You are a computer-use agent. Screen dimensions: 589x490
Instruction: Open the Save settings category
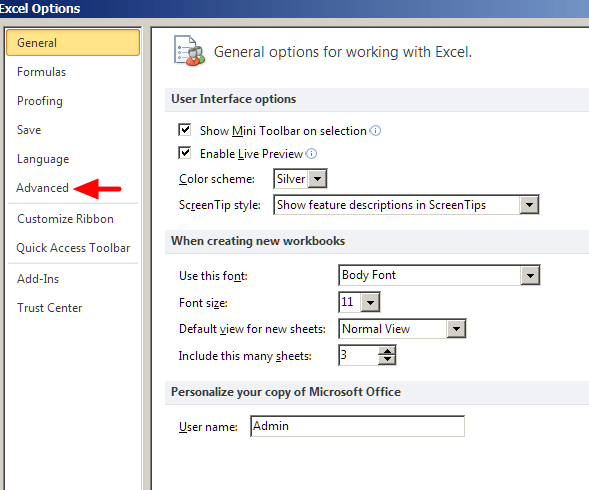pyautogui.click(x=29, y=130)
